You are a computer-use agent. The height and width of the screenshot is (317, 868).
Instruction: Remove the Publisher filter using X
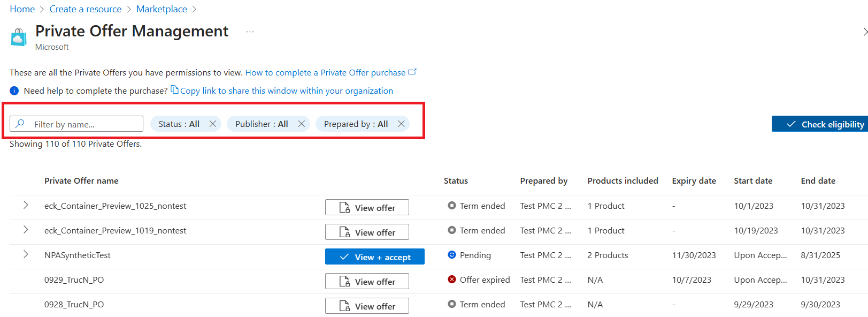[x=302, y=124]
